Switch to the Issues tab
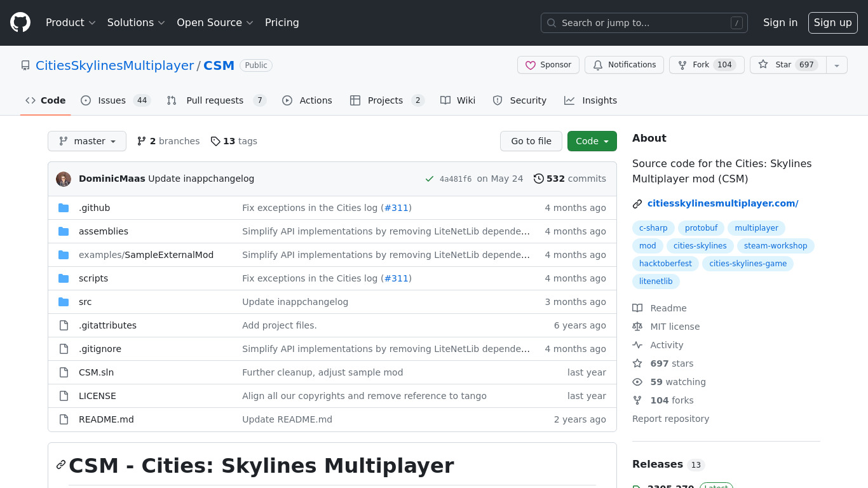 tap(116, 100)
